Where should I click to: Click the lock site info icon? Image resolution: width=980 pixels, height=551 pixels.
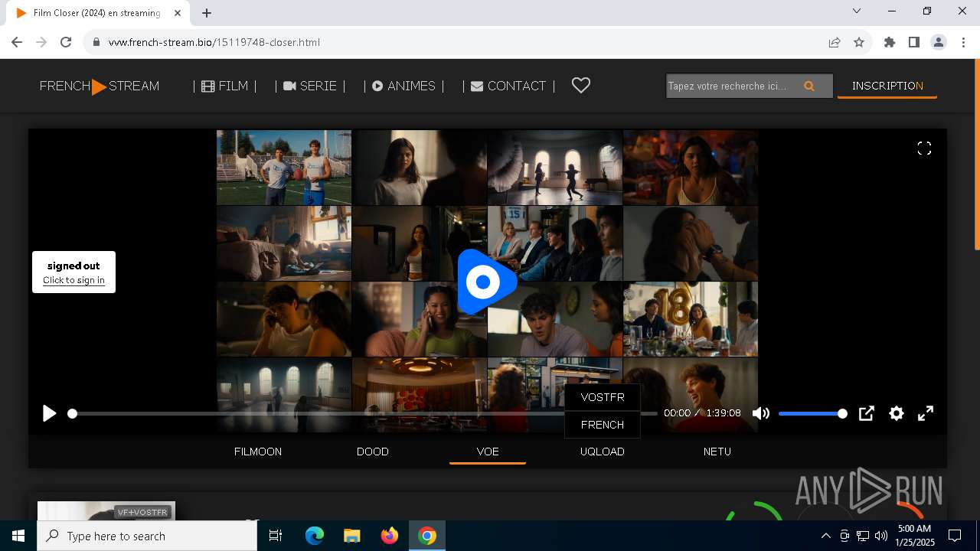[96, 42]
